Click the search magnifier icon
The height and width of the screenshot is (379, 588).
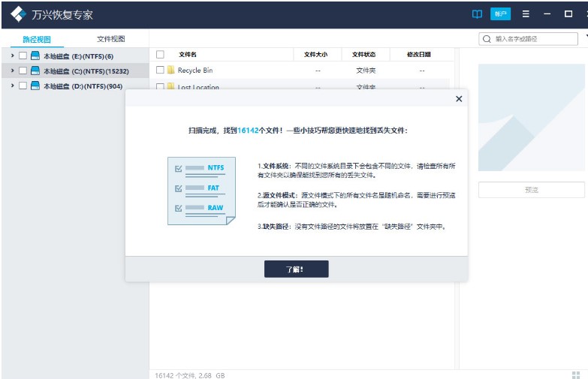coord(487,39)
